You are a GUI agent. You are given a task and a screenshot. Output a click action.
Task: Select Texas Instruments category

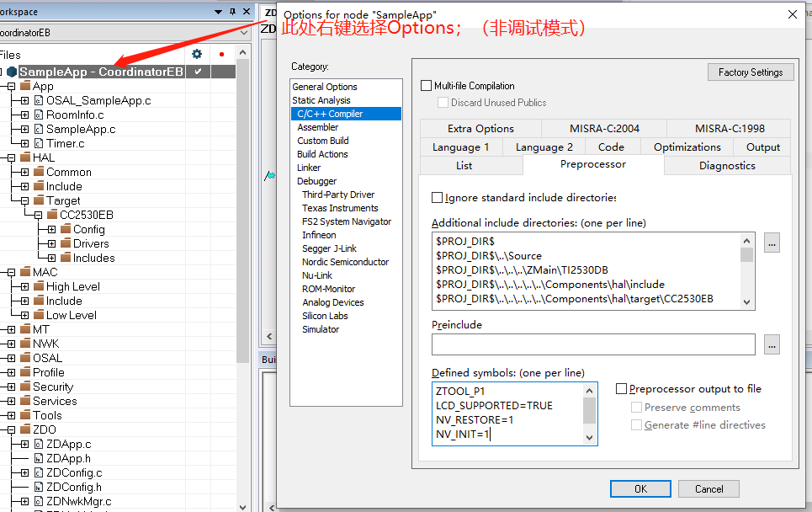(340, 208)
